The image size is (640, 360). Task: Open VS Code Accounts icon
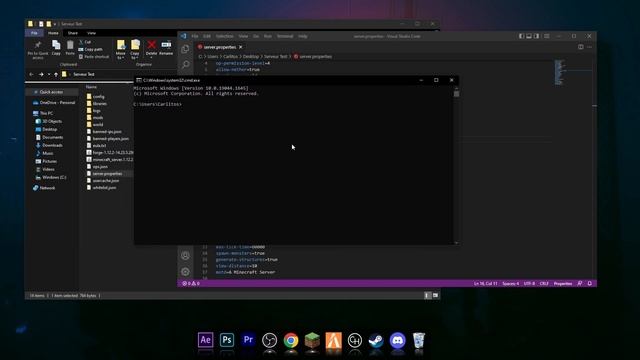pyautogui.click(x=185, y=256)
